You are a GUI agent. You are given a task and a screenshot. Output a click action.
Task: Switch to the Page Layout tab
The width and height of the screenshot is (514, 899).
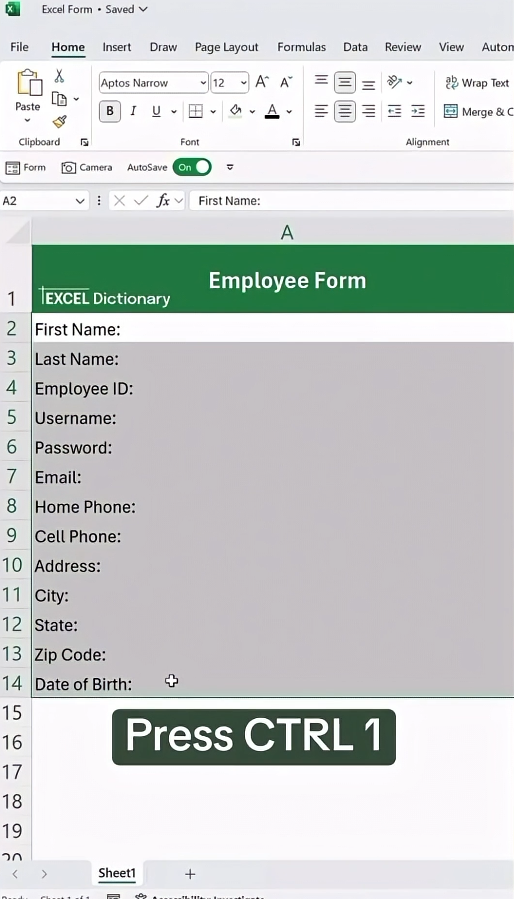[227, 47]
